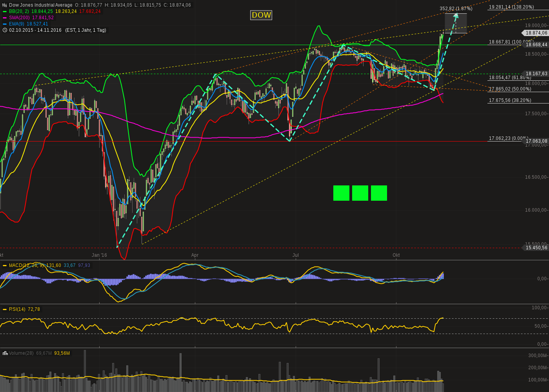Click the MACD signal value 33,67

pos(69,265)
